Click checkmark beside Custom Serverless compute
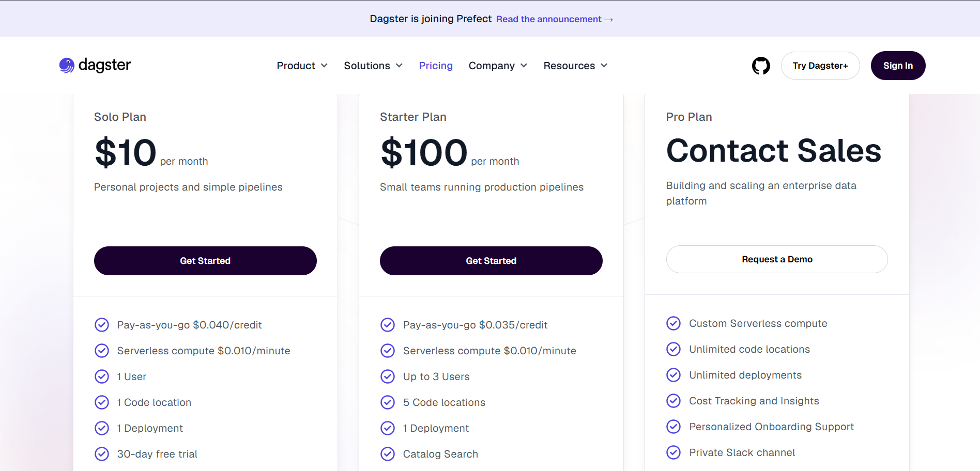 pyautogui.click(x=673, y=323)
